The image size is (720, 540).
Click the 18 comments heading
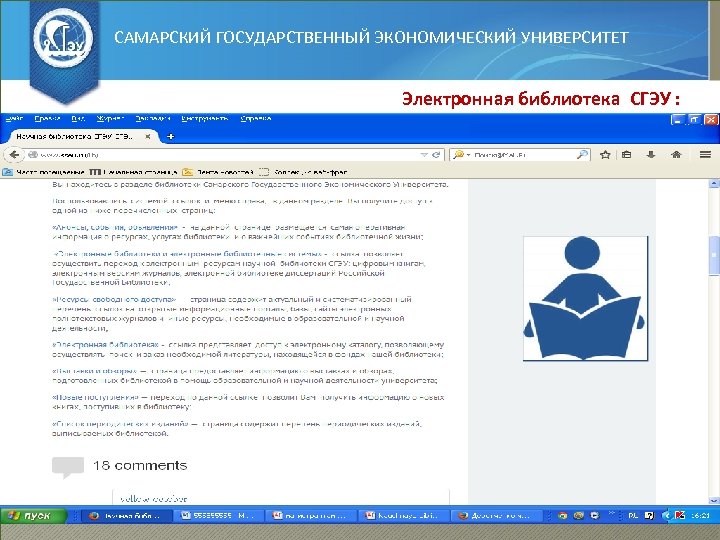(x=140, y=466)
